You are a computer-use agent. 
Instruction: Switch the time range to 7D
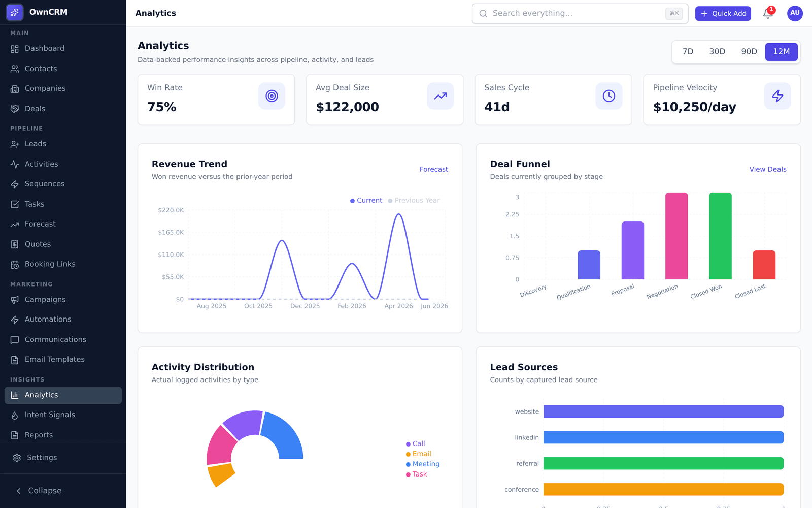tap(688, 51)
